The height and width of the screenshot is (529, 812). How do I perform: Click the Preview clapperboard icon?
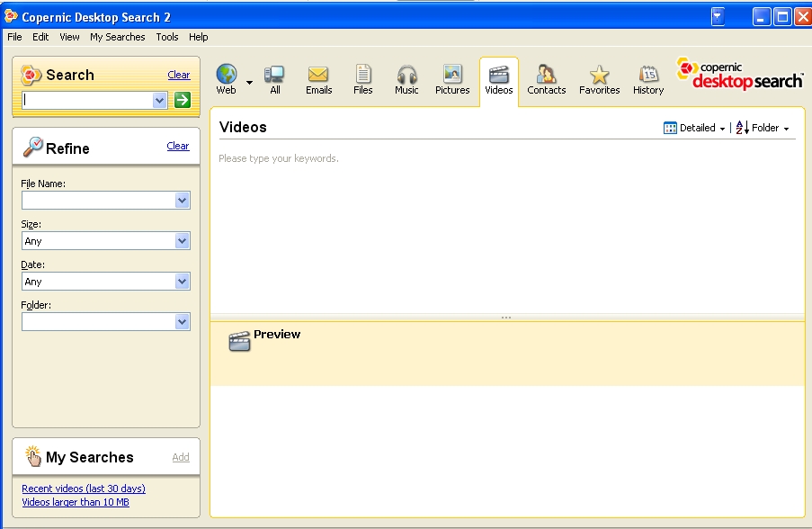coord(239,342)
